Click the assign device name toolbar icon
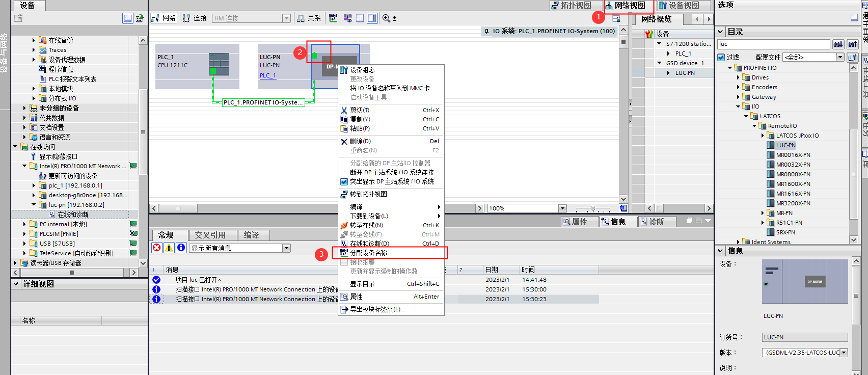This screenshot has height=375, width=868. 333,18
